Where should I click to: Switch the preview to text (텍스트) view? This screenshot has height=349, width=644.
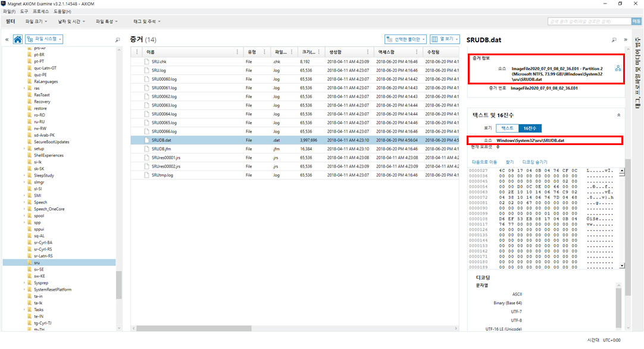click(507, 128)
